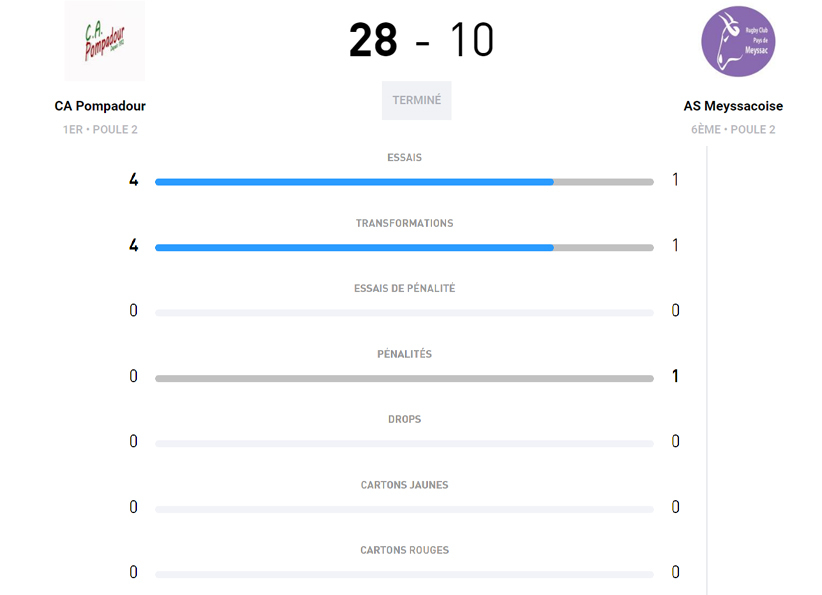822x595 pixels.
Task: Open the AS Meyssacoise team name link
Action: (x=733, y=106)
